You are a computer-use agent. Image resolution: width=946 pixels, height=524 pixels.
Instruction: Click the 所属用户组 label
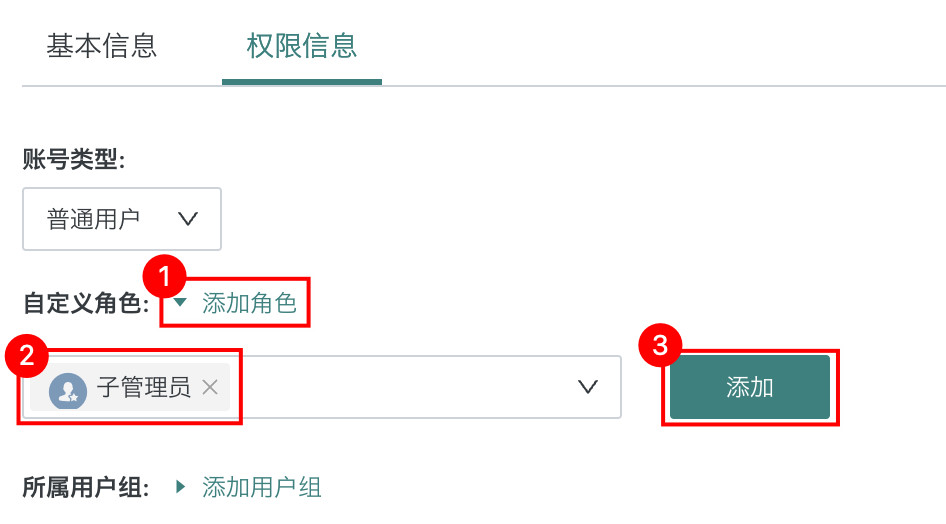pos(85,488)
